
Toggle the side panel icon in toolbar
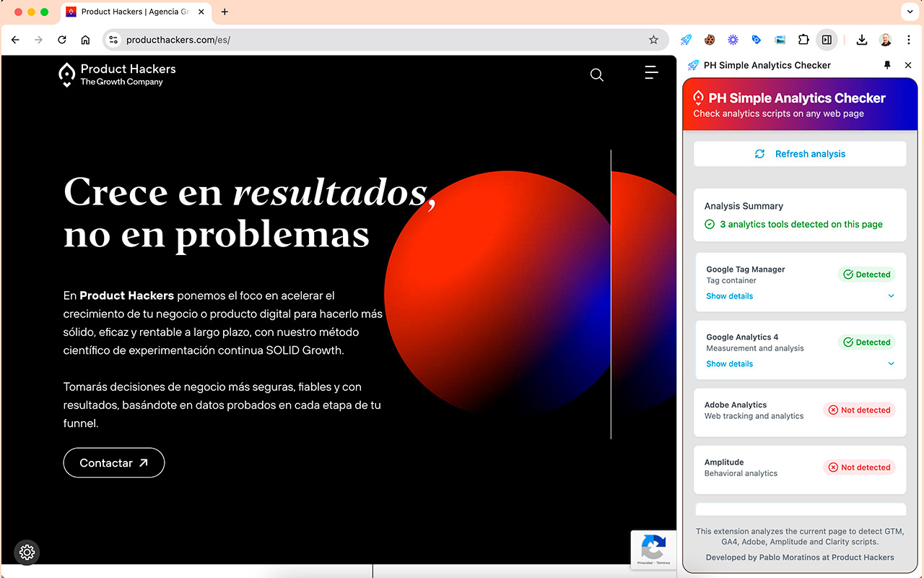[827, 40]
